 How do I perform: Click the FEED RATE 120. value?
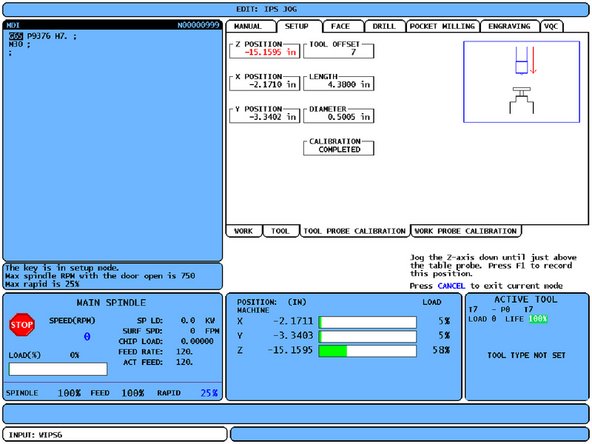pyautogui.click(x=184, y=352)
